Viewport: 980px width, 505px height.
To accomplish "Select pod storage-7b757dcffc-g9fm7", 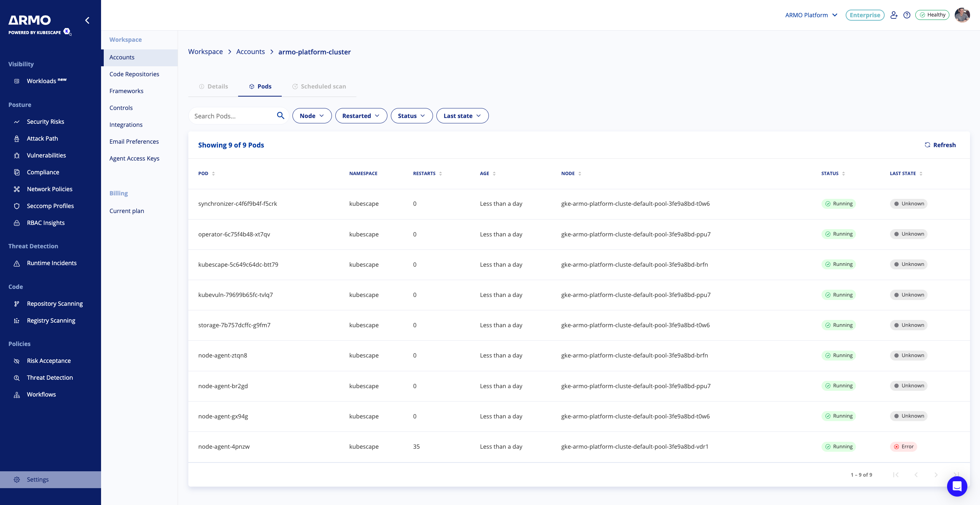I will click(234, 325).
